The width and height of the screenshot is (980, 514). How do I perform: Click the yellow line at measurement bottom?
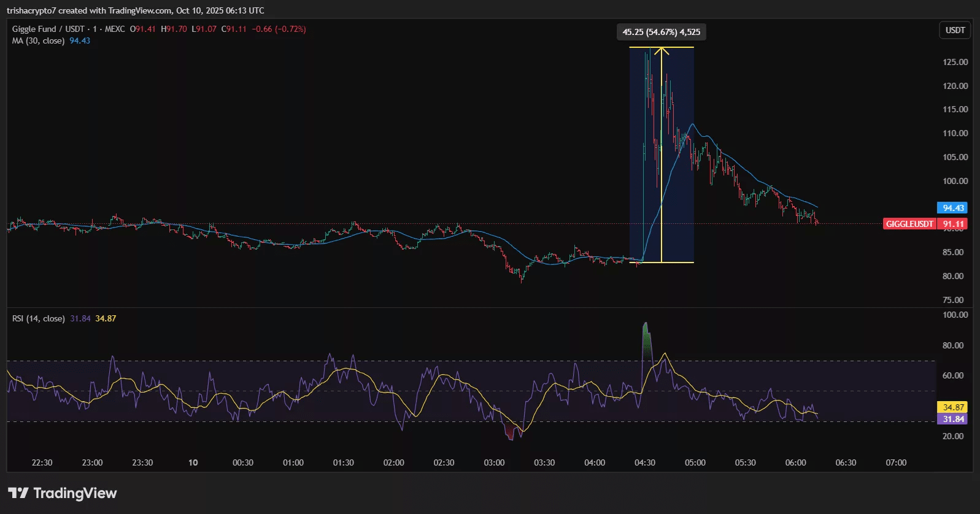675,263
